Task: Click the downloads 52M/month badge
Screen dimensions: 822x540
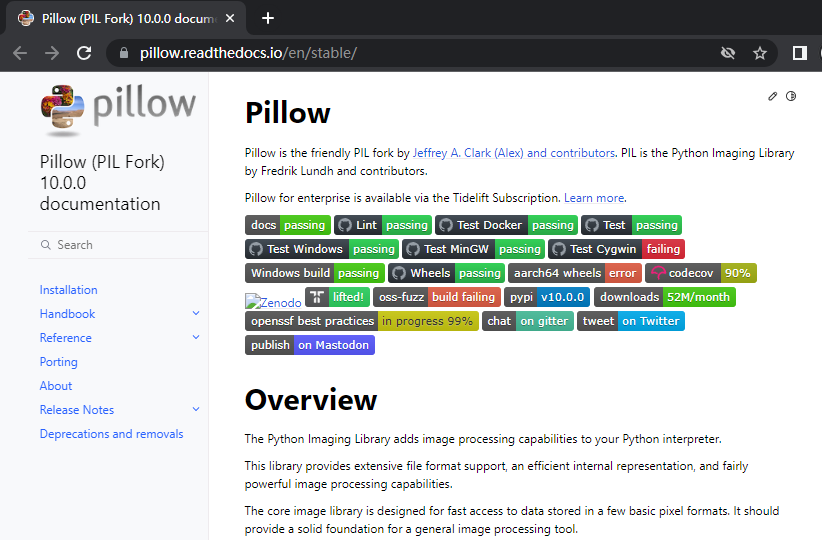Action: coord(665,297)
